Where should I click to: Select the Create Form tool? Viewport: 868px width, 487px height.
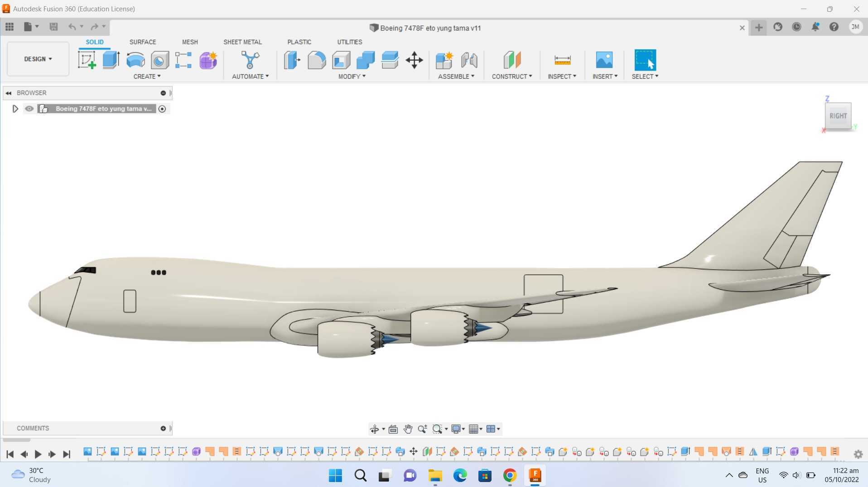coord(208,60)
